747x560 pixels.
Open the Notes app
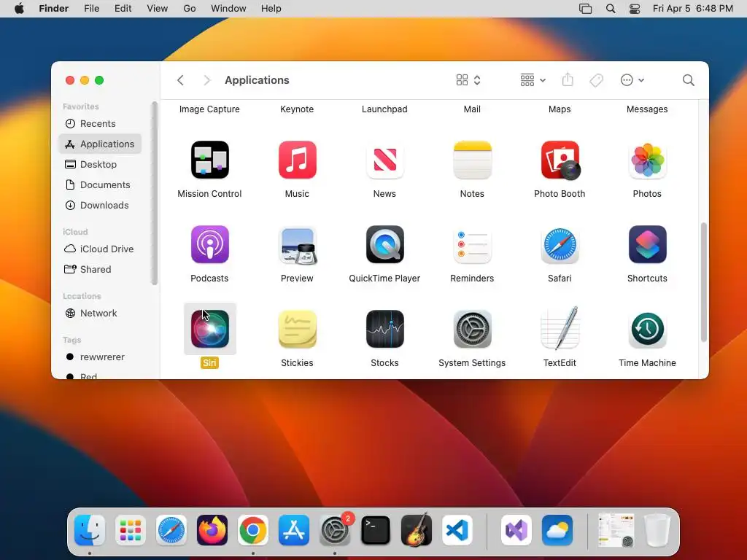(472, 160)
